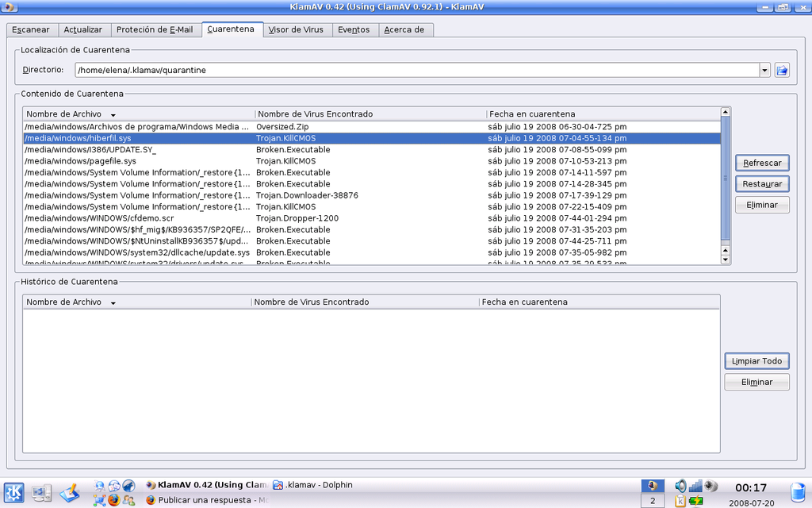Launch the pen-and-paper editor icon in the panel
This screenshot has width=812, height=508.
point(70,492)
